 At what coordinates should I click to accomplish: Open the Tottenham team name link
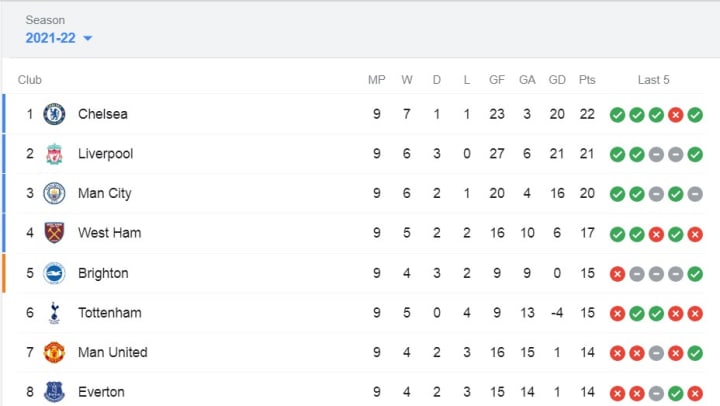click(x=110, y=313)
